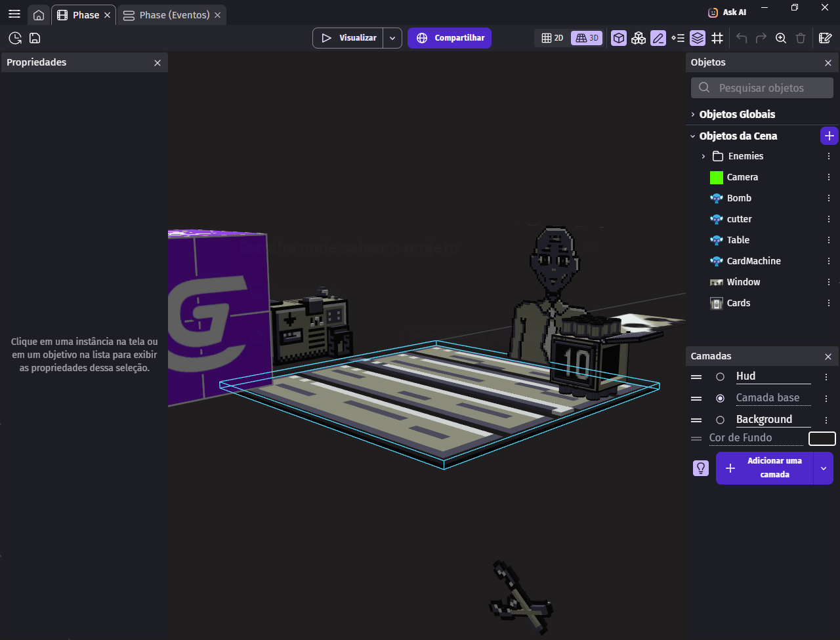Open the hamburger menu at top left
Image resolution: width=840 pixels, height=640 pixels.
tap(14, 13)
